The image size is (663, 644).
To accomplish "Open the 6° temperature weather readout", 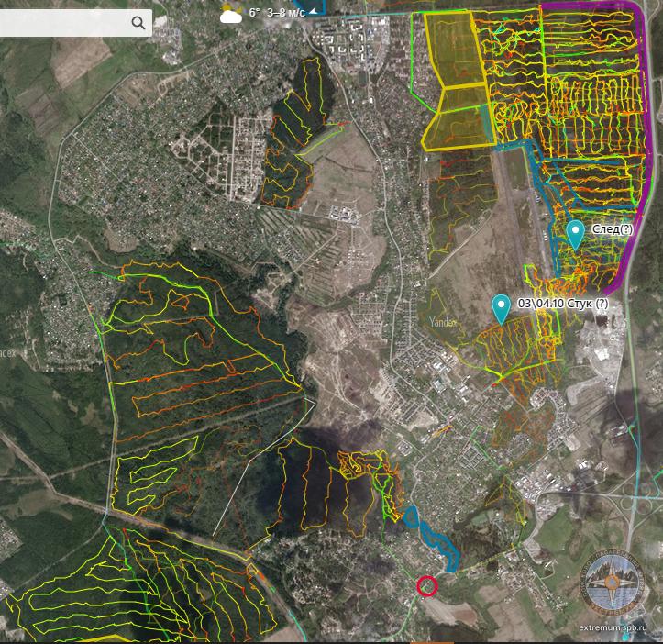I will tap(254, 14).
